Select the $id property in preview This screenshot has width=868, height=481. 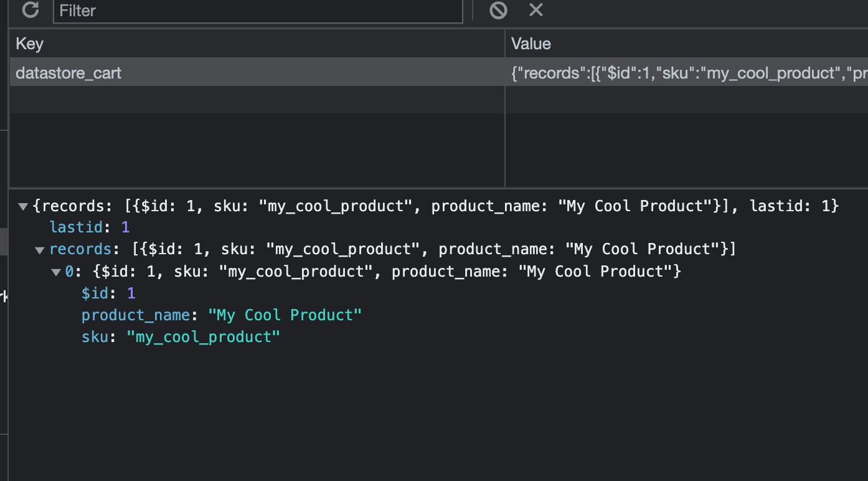click(95, 293)
